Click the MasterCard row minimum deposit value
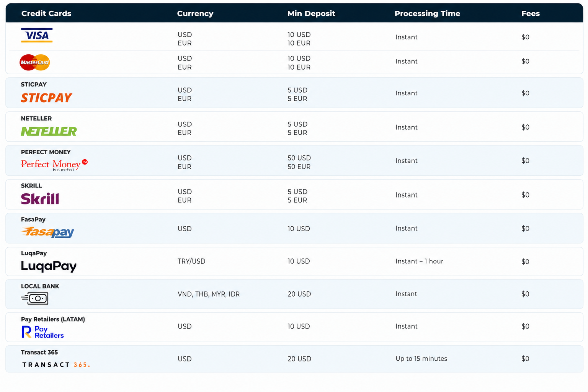This screenshot has width=588, height=392. point(299,63)
